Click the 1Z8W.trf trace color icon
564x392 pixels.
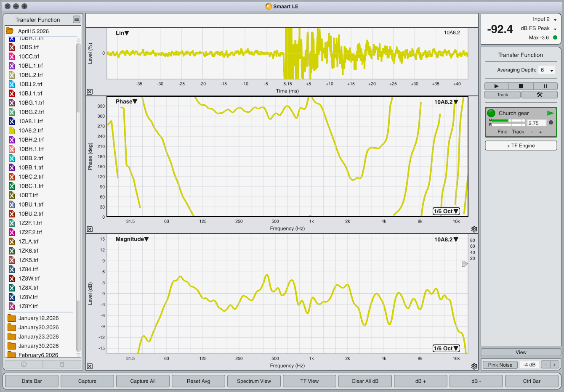click(x=12, y=278)
